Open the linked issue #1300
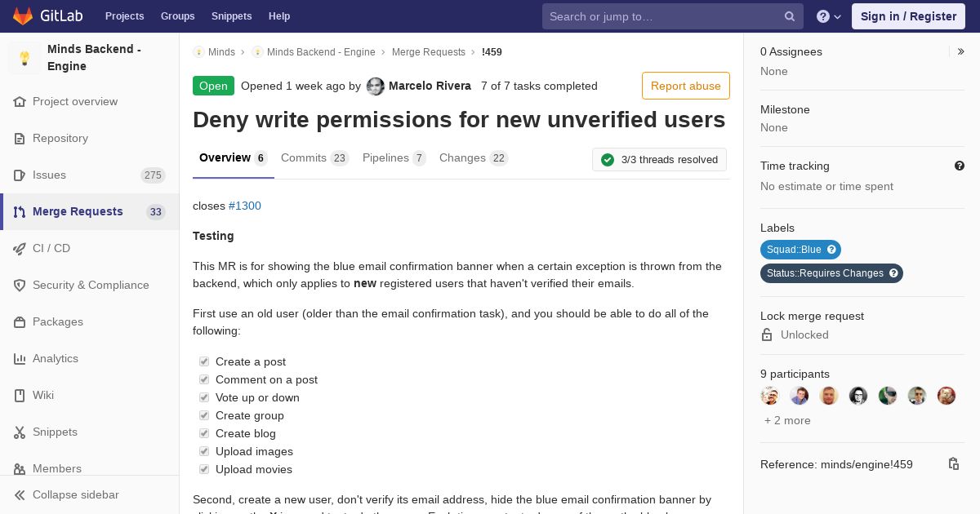Viewport: 980px width, 514px height. click(245, 206)
